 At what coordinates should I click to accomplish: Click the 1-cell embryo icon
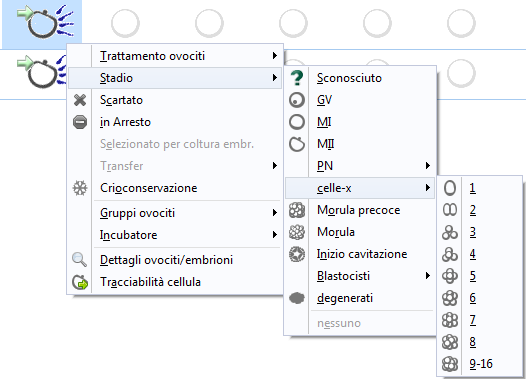[x=450, y=188]
